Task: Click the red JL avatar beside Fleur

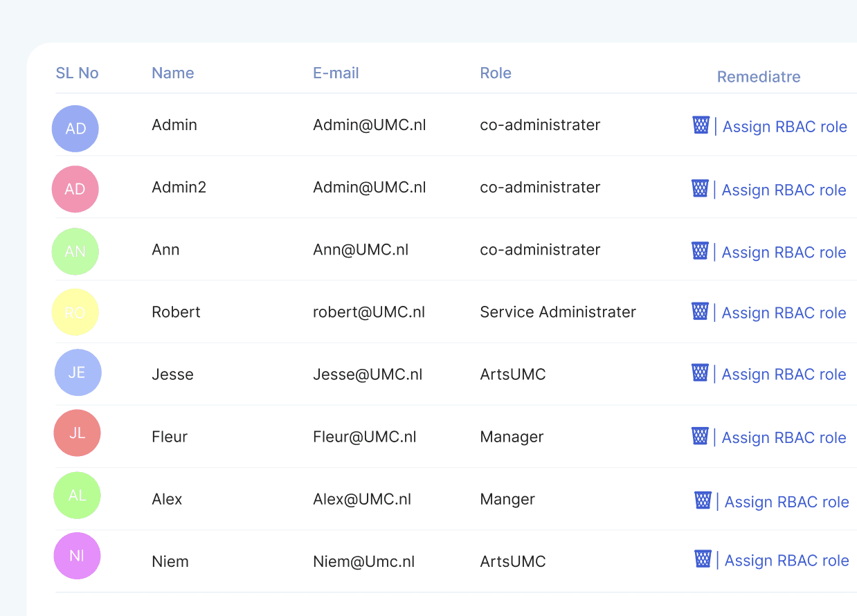Action: [78, 433]
